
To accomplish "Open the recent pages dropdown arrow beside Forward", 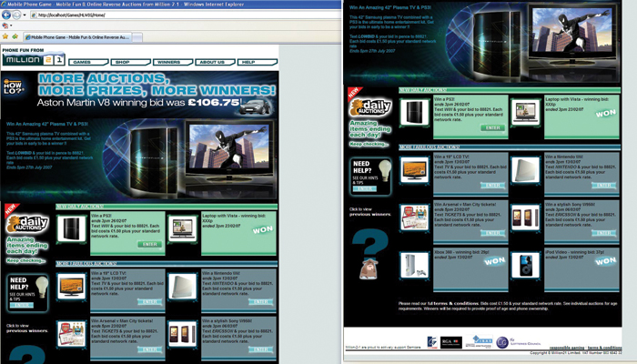I will click(x=25, y=15).
